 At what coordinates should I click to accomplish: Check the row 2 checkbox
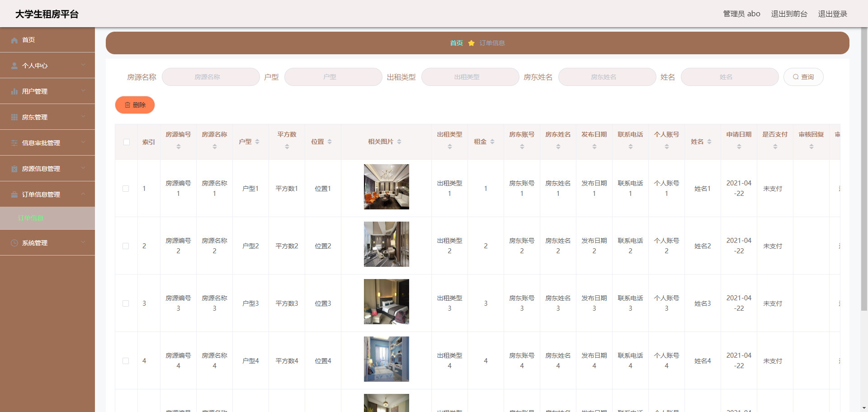(x=126, y=246)
